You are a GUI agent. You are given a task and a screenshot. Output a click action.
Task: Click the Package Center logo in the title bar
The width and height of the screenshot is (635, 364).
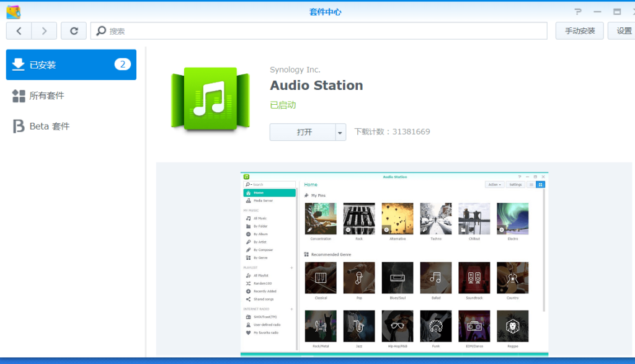[13, 12]
